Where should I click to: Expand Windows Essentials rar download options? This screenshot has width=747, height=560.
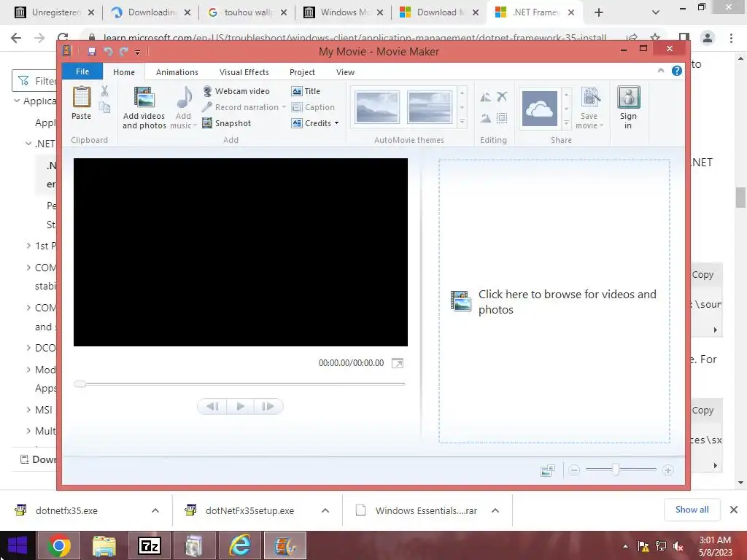pos(495,510)
